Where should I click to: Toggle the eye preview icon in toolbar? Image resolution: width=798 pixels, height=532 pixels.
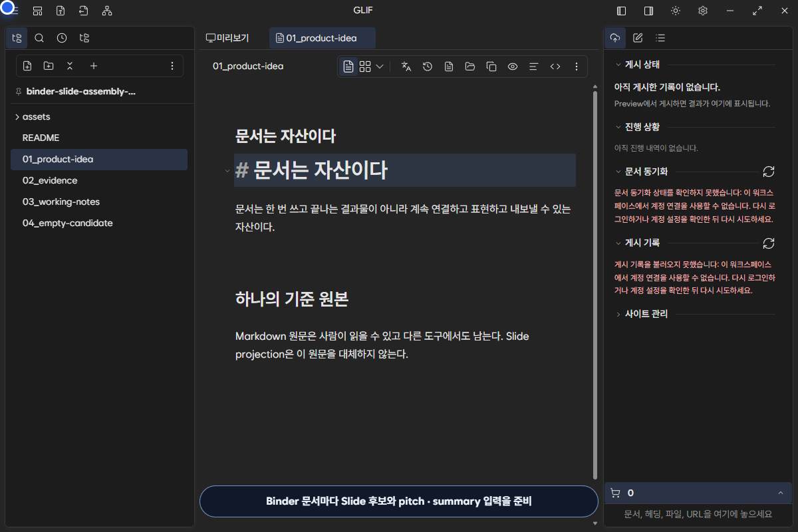tap(513, 66)
